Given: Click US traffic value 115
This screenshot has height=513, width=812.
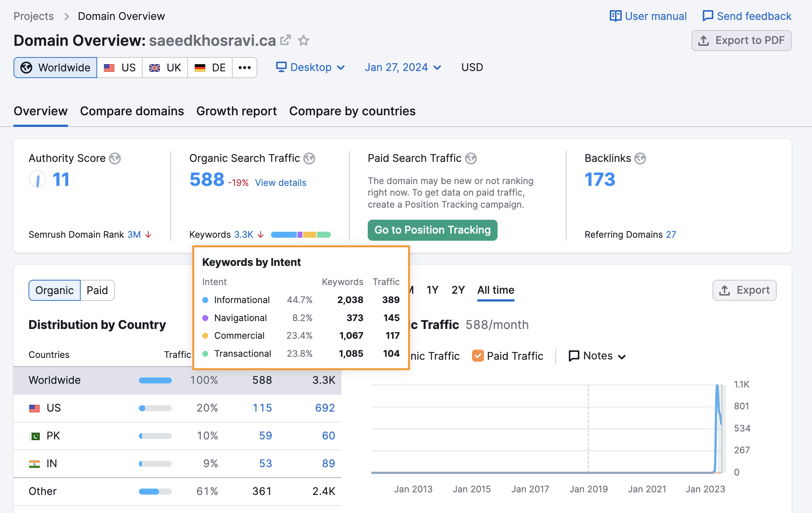Looking at the screenshot, I should (262, 408).
